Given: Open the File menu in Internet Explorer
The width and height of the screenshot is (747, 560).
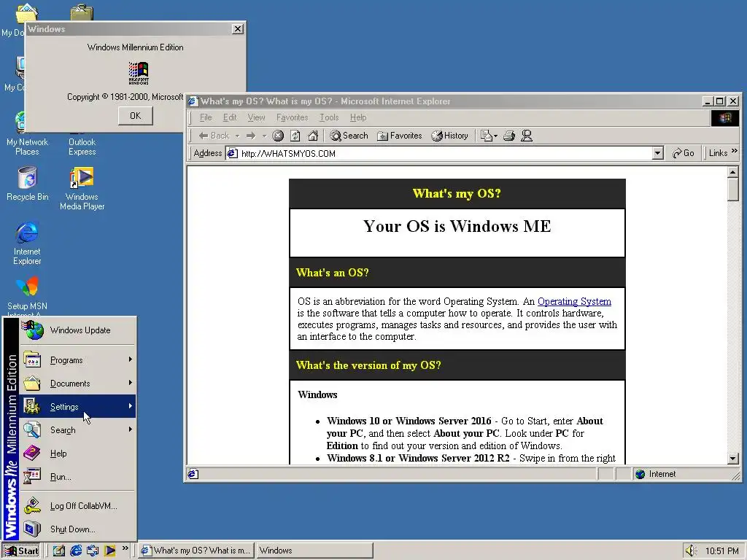Looking at the screenshot, I should [206, 117].
